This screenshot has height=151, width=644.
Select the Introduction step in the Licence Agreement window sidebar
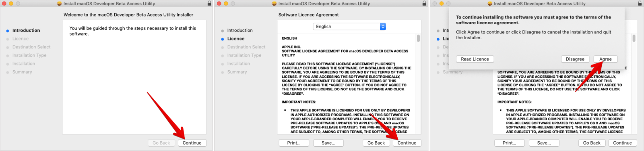coord(240,30)
